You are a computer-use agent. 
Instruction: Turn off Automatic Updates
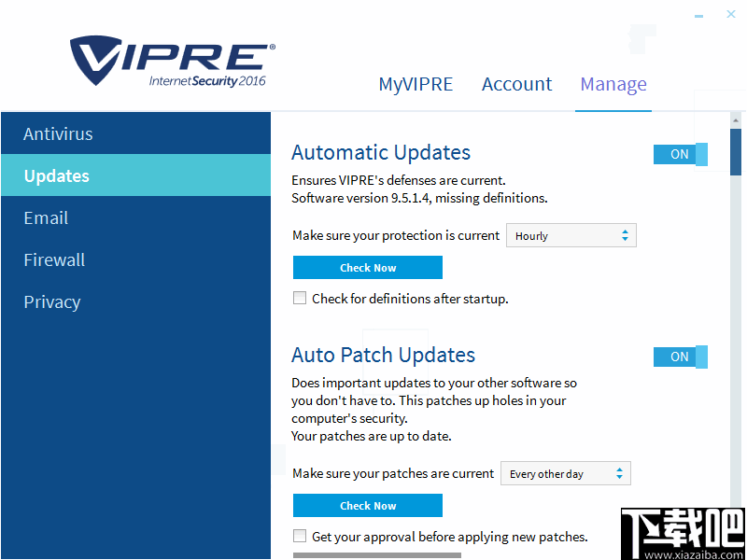point(680,154)
